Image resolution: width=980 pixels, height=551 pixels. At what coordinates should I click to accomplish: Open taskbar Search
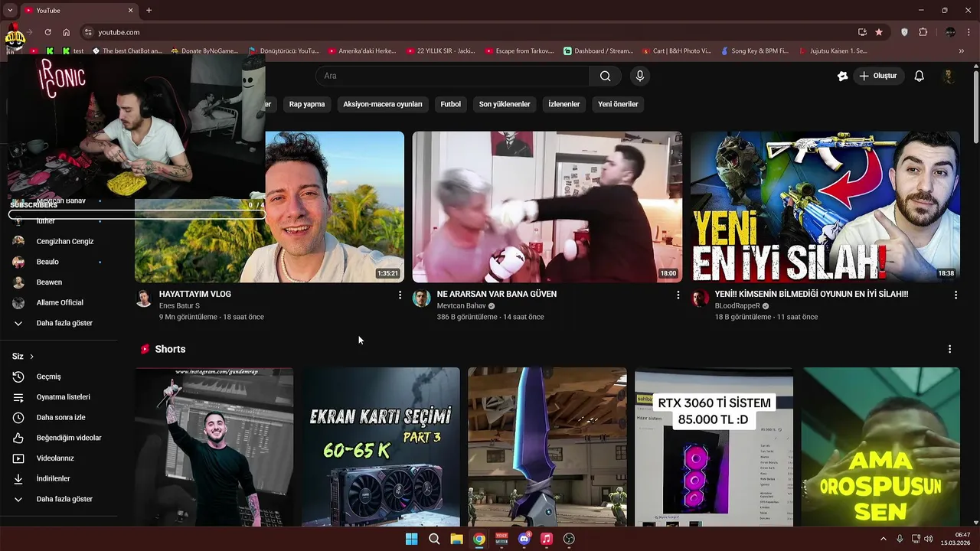click(x=434, y=539)
